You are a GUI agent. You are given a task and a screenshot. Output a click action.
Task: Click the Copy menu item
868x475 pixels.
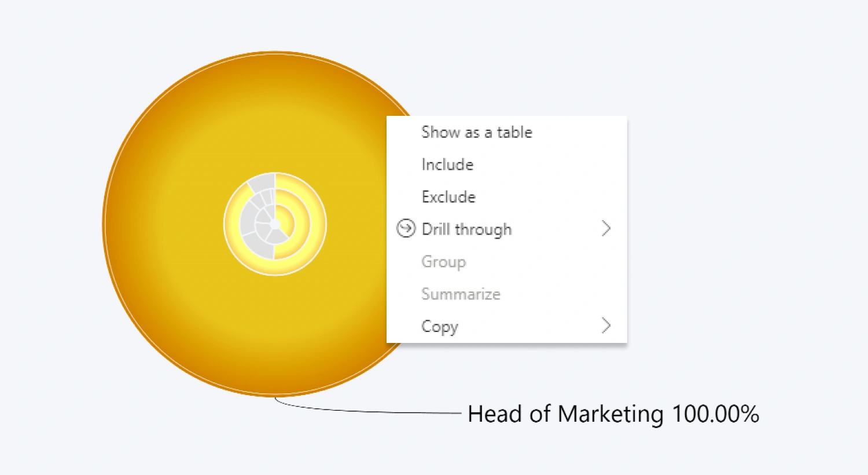coord(440,326)
